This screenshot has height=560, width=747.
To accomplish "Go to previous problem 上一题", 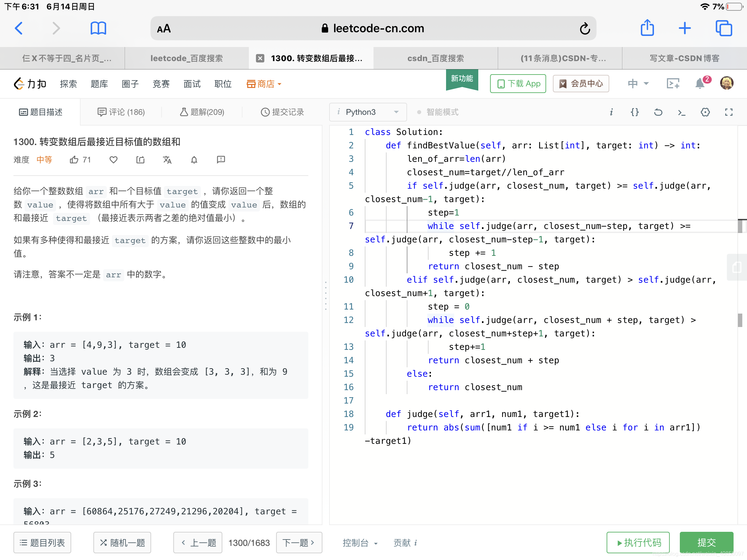I will [197, 543].
